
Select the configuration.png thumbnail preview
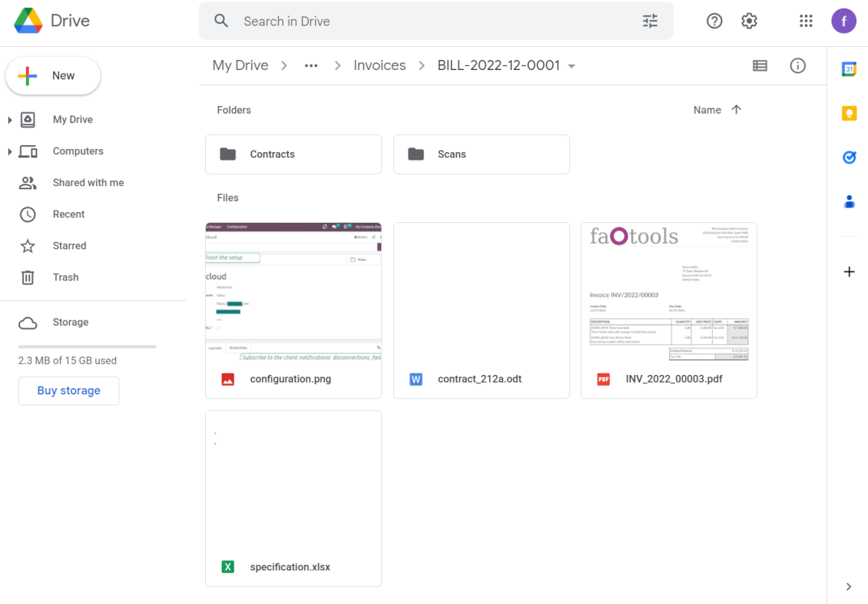point(293,292)
